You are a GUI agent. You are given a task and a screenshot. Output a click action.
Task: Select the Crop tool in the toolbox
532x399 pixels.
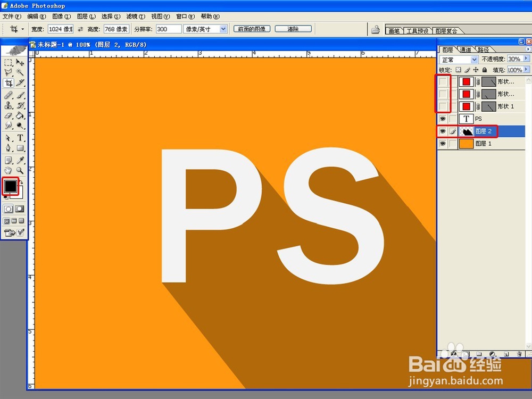[8, 83]
